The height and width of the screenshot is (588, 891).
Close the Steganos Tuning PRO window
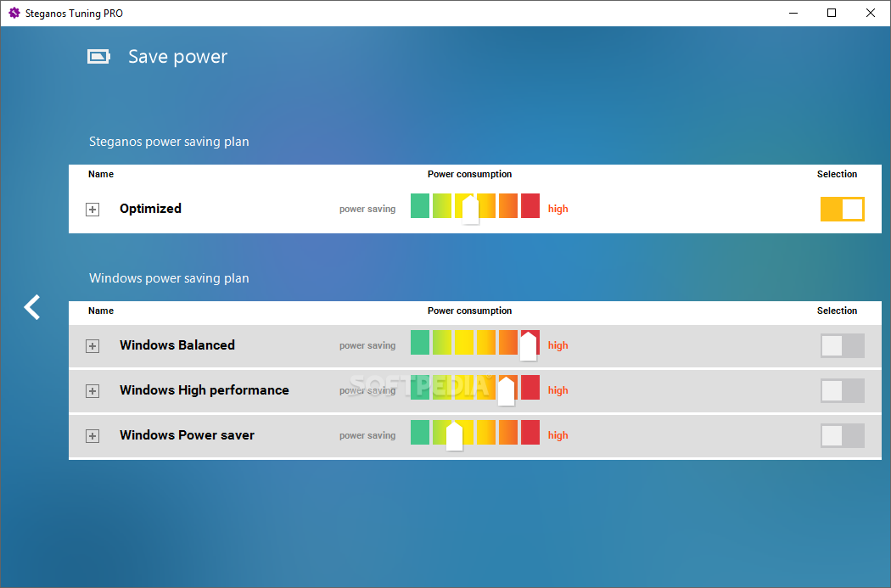pyautogui.click(x=870, y=13)
